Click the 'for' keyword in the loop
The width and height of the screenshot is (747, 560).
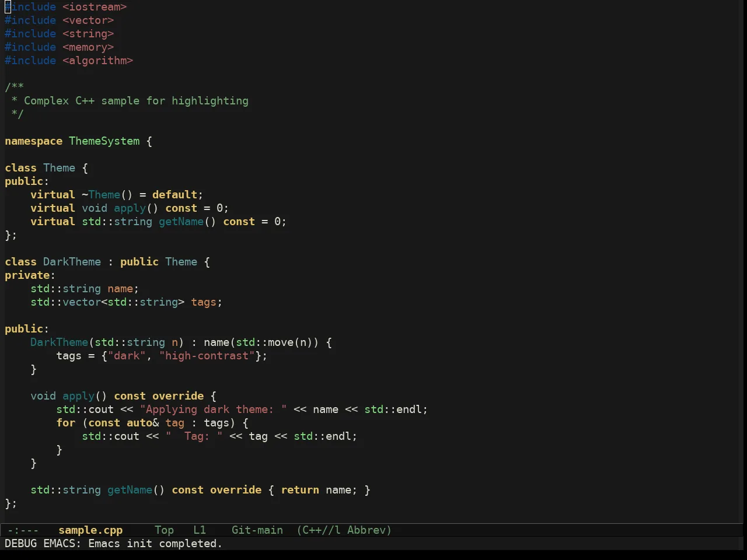65,423
